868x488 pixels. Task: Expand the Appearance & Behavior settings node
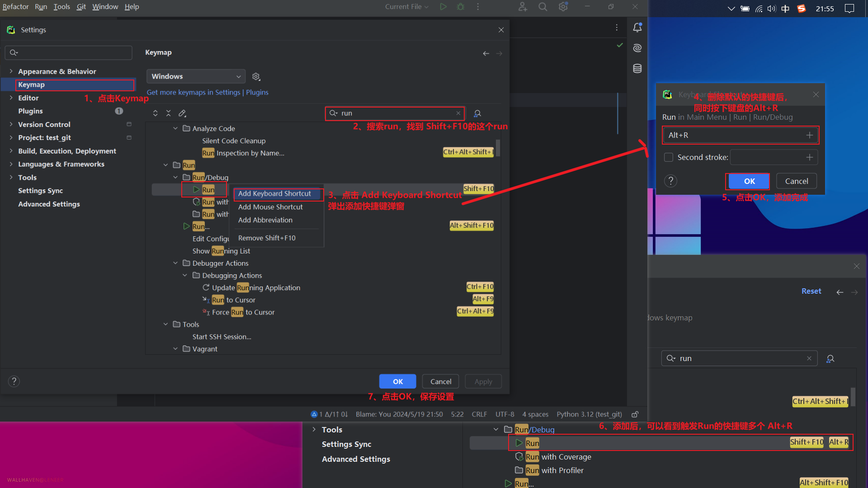tap(11, 71)
